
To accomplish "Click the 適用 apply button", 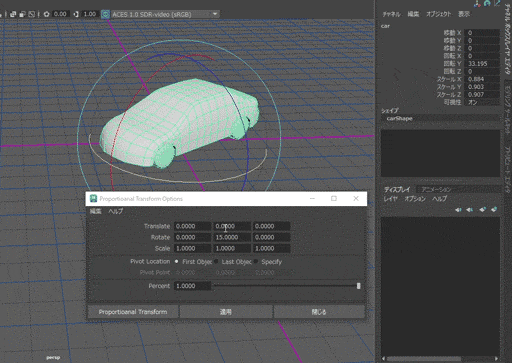I will (x=226, y=312).
